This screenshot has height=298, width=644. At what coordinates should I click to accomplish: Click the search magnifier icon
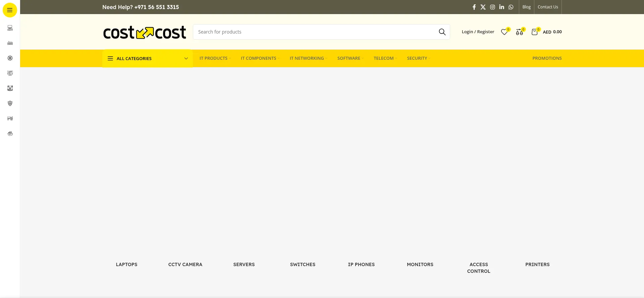(x=442, y=32)
